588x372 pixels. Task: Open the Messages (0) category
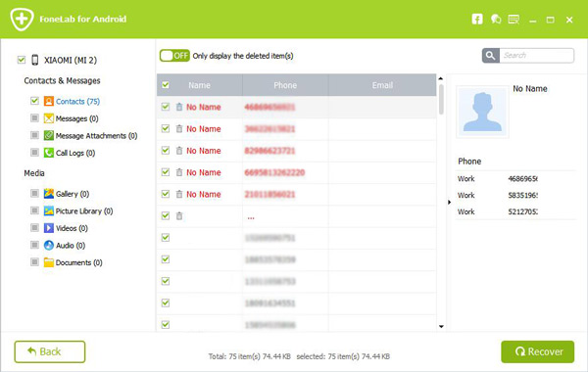pos(76,118)
